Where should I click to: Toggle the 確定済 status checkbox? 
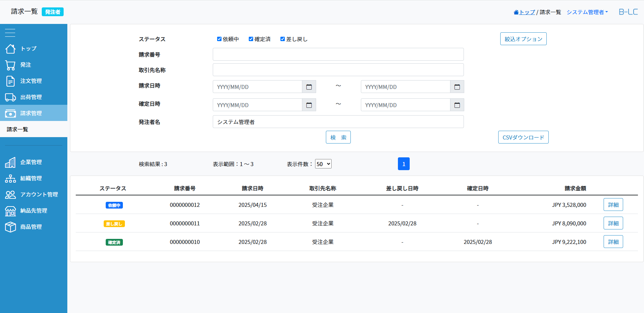tap(251, 39)
